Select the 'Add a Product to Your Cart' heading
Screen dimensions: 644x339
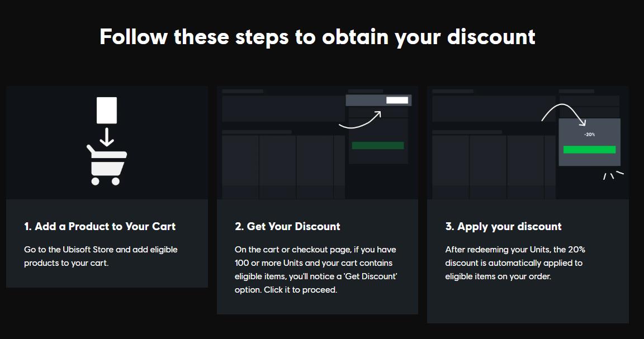click(x=100, y=227)
